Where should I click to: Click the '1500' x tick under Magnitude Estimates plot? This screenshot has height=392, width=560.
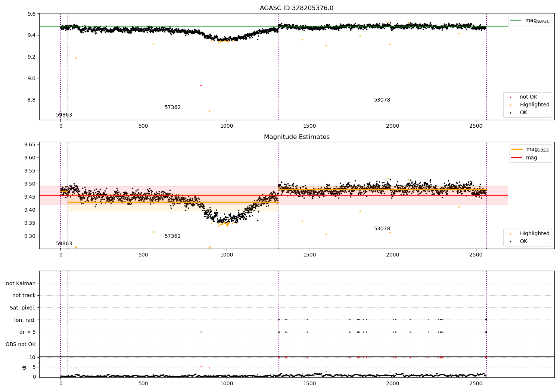309,255
